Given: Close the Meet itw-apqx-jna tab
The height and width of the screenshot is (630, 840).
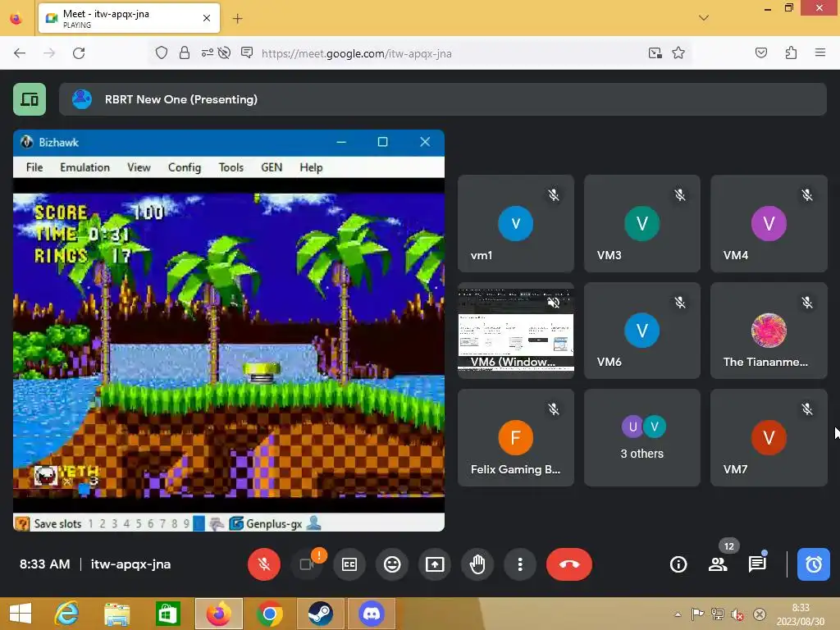Looking at the screenshot, I should (206, 18).
